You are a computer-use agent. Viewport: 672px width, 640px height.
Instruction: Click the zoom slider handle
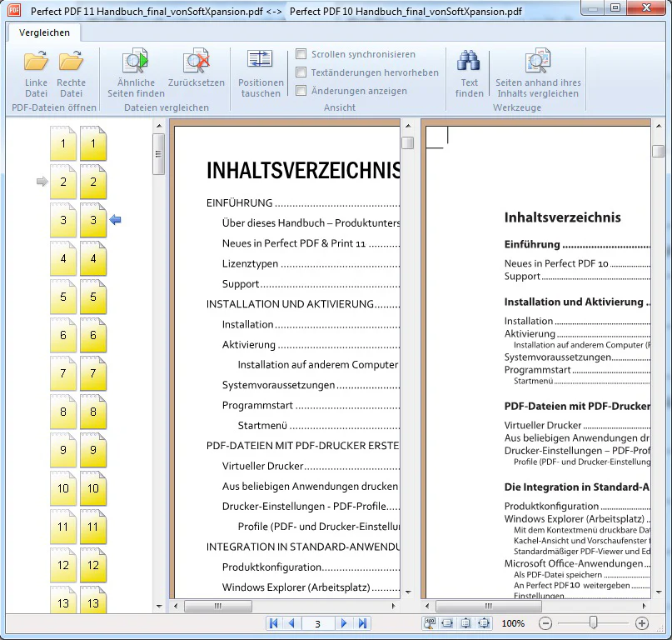(593, 622)
